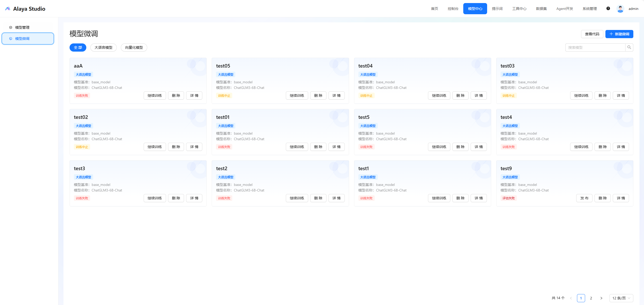The image size is (644, 305).
Task: Switch to the 数据集 tab
Action: click(x=541, y=9)
